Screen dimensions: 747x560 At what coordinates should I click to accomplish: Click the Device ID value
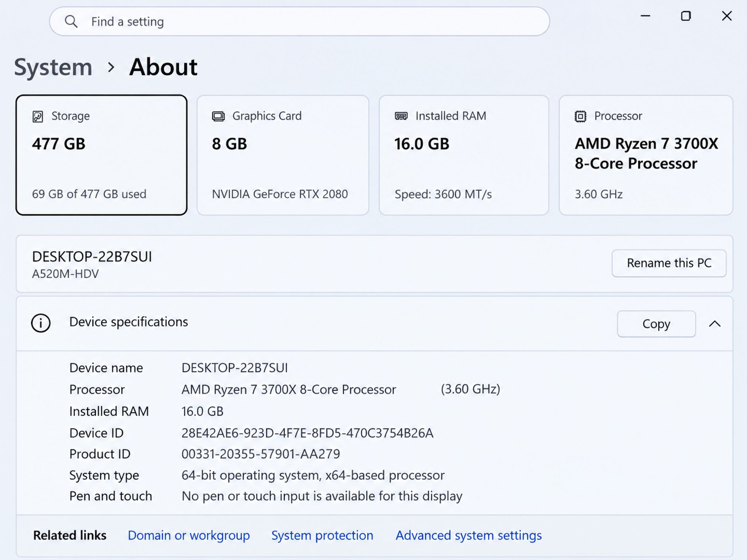click(x=307, y=433)
